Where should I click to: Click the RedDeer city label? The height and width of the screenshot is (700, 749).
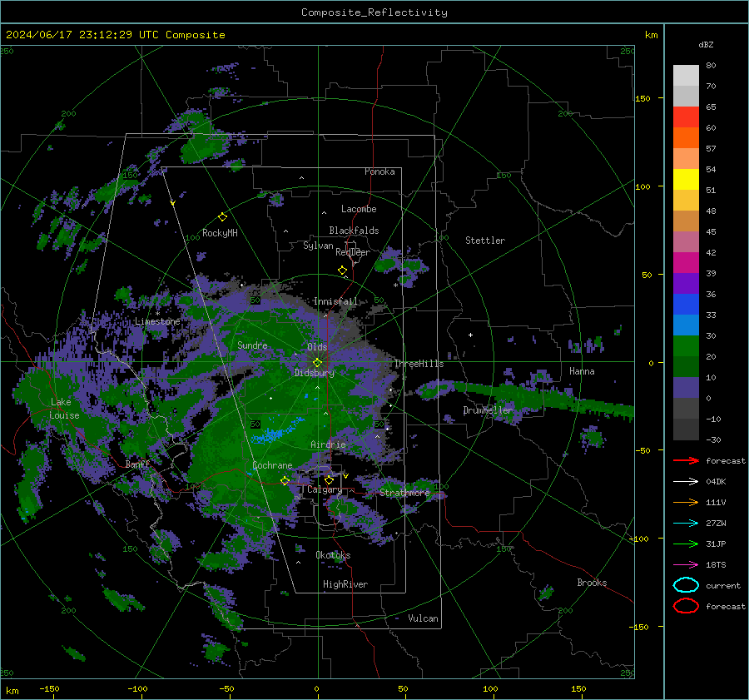click(x=353, y=252)
